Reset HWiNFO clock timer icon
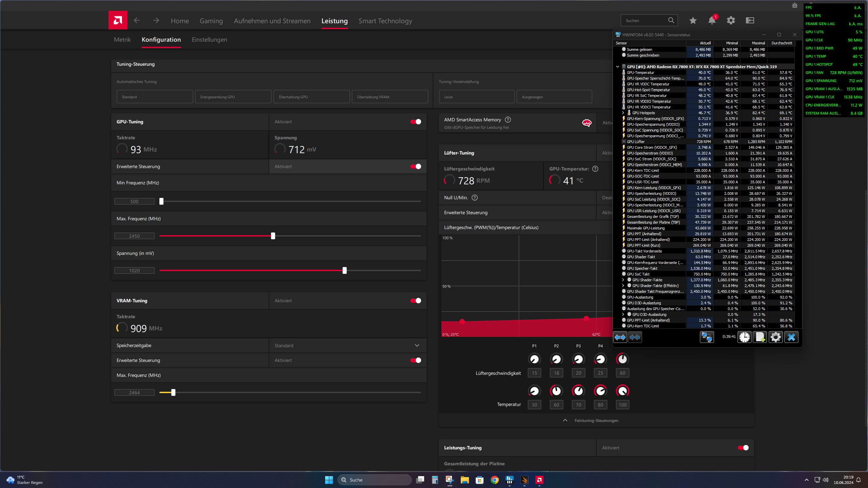Viewport: 868px width, 488px height. tap(745, 337)
